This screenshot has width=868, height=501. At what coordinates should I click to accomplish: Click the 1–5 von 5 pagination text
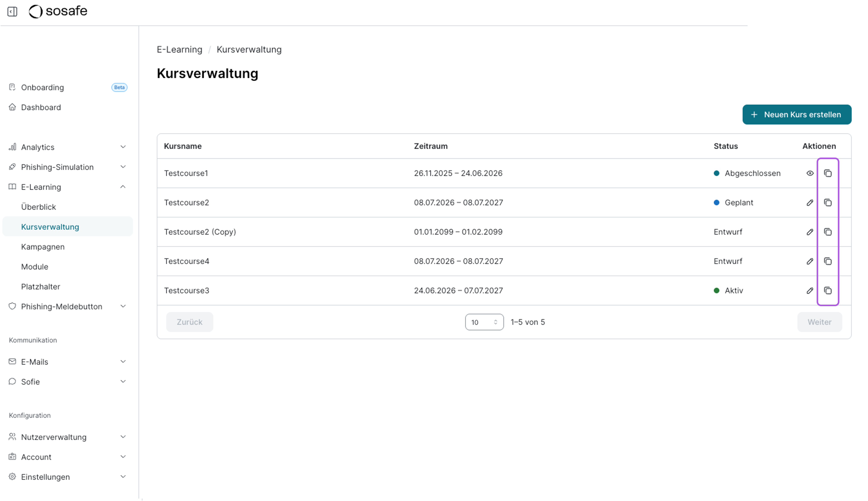click(528, 322)
